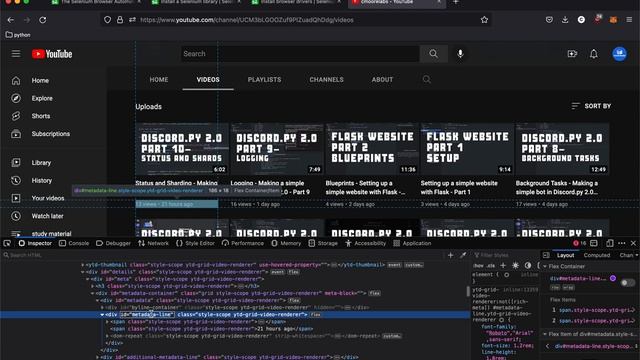Viewport: 640px width, 360px height.
Task: Search within channel magnifier icon
Action: point(427,80)
